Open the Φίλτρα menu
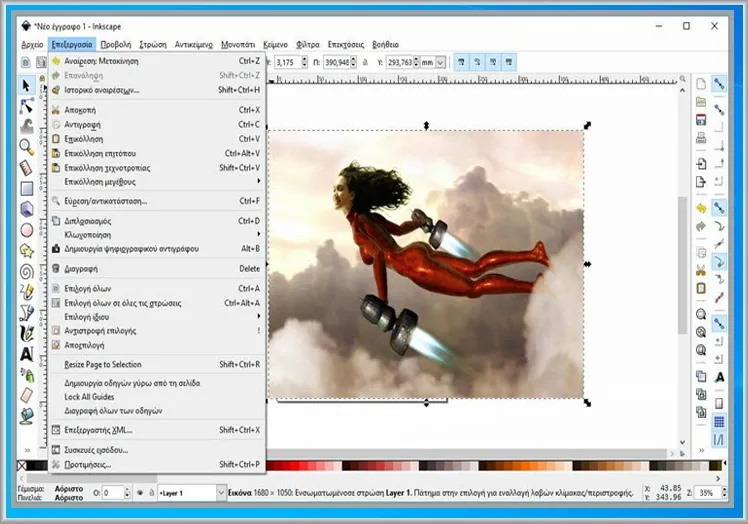 pyautogui.click(x=308, y=44)
